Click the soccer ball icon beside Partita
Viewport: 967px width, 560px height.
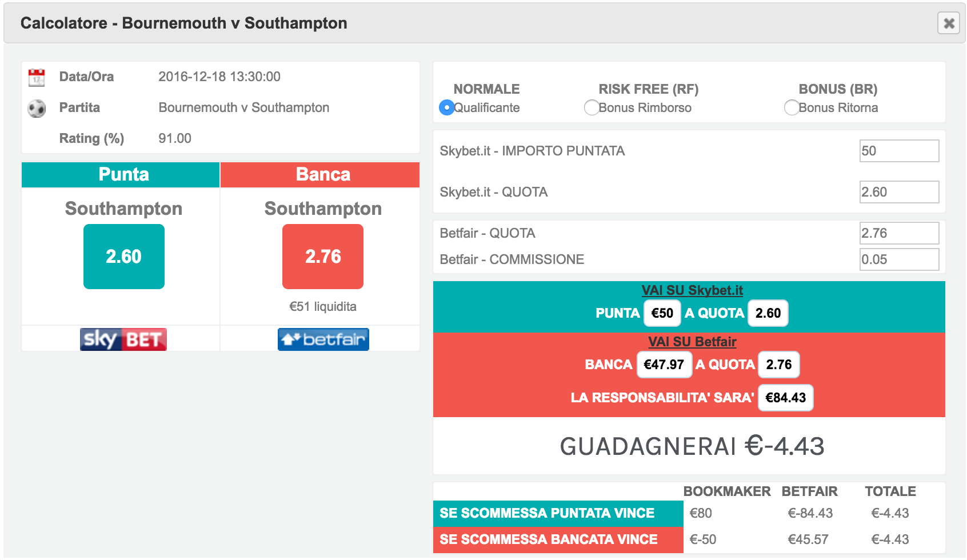(37, 108)
